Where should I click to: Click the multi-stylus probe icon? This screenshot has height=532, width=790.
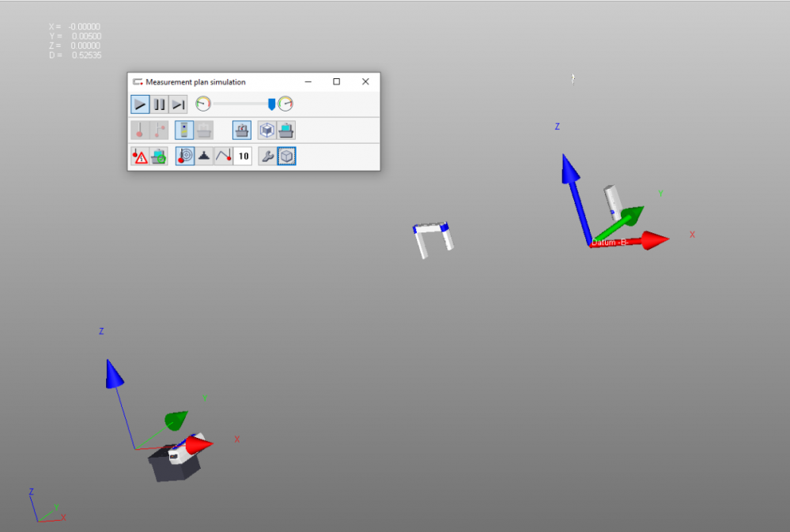coord(159,130)
